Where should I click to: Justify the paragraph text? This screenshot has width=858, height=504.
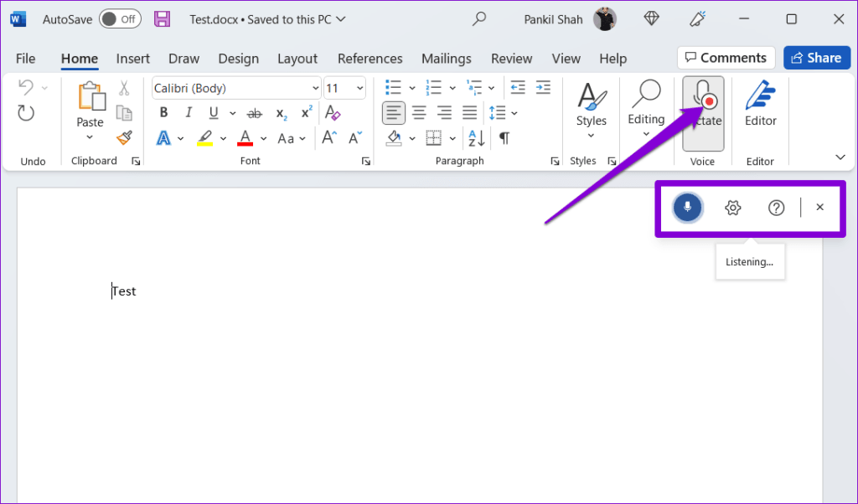click(x=469, y=113)
